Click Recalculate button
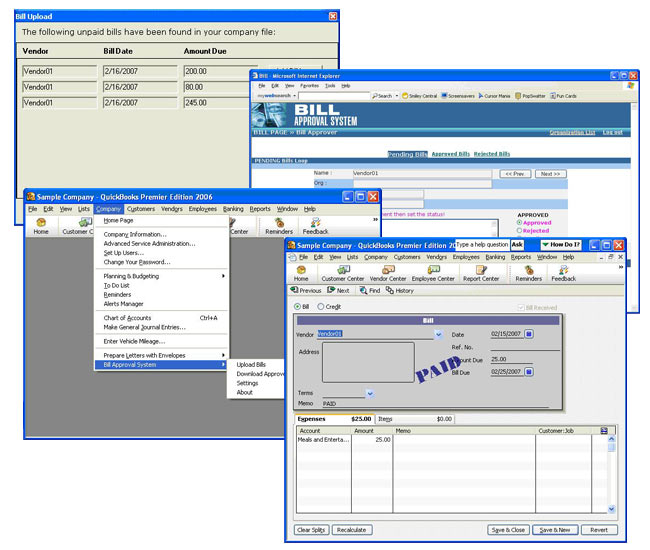The image size is (650, 550). [x=352, y=530]
